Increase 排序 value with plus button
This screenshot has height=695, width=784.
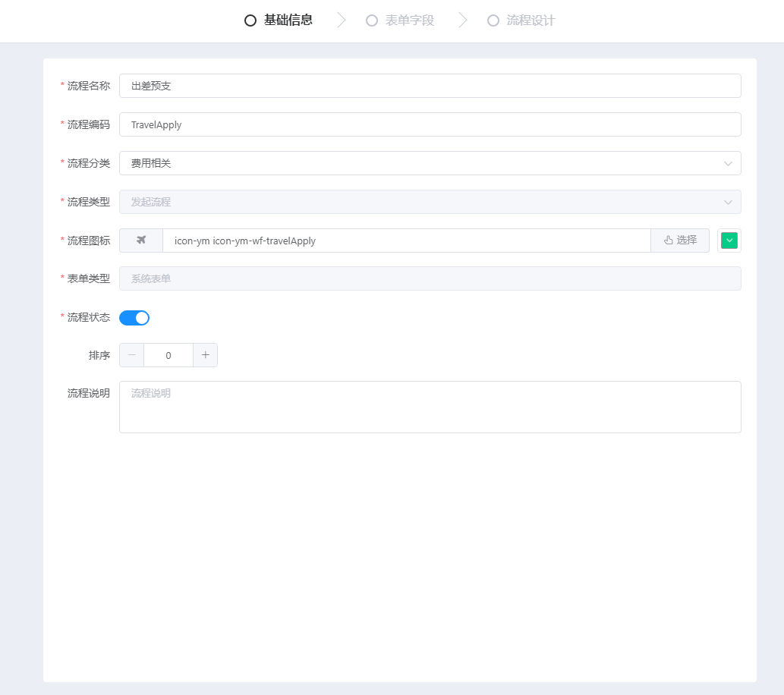206,355
